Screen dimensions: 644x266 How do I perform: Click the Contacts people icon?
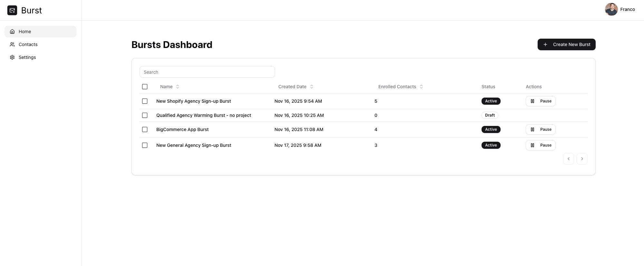coord(12,44)
